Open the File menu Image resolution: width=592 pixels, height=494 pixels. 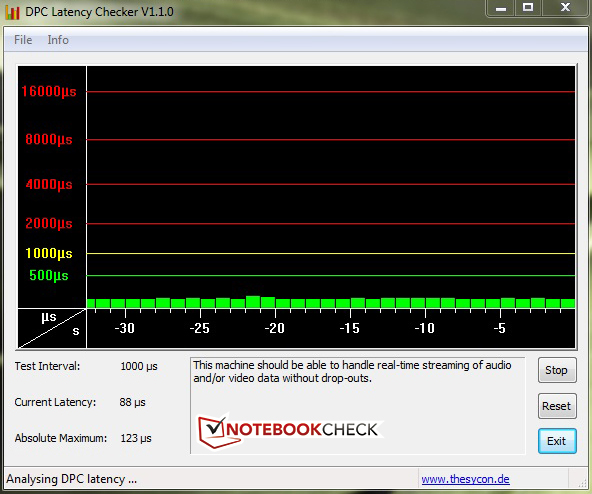point(23,40)
